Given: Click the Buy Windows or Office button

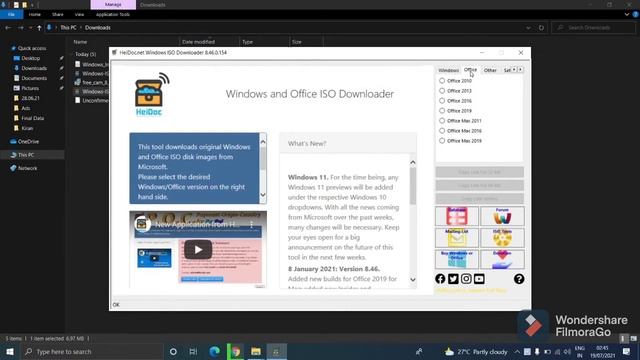Looking at the screenshot, I should coord(457,259).
